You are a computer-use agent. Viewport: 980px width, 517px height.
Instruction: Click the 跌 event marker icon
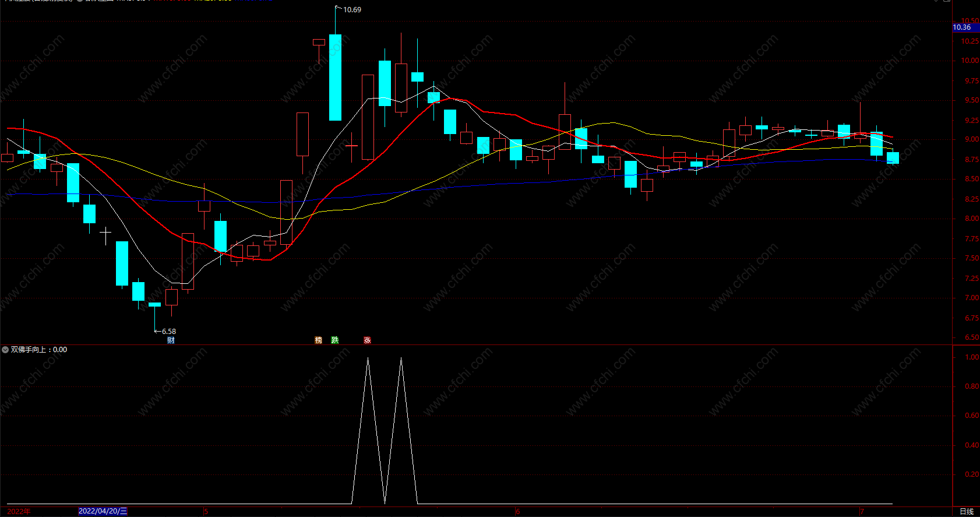(x=334, y=340)
